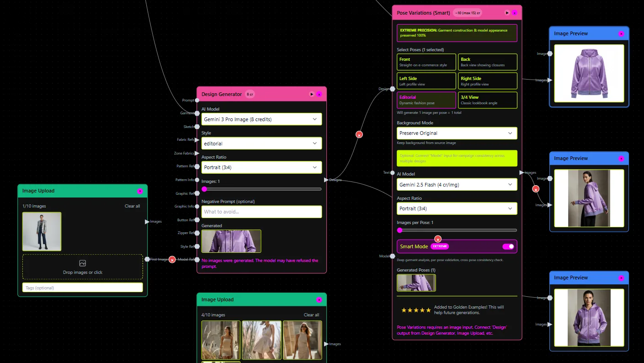Run the Design Generator node with its play icon

point(312,94)
